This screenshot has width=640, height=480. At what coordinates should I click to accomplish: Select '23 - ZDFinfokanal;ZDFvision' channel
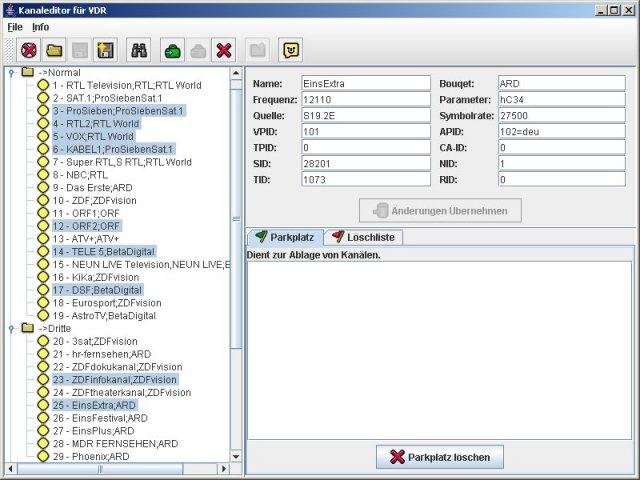pyautogui.click(x=115, y=379)
